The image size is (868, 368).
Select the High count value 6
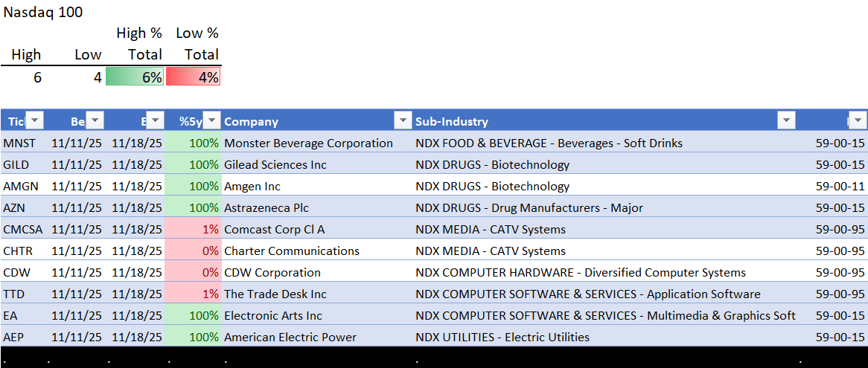click(37, 77)
